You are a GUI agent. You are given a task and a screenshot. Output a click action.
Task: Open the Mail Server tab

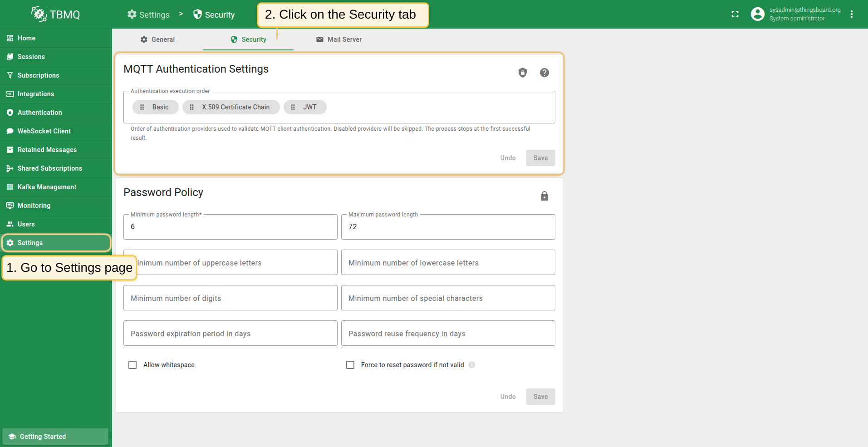(339, 39)
